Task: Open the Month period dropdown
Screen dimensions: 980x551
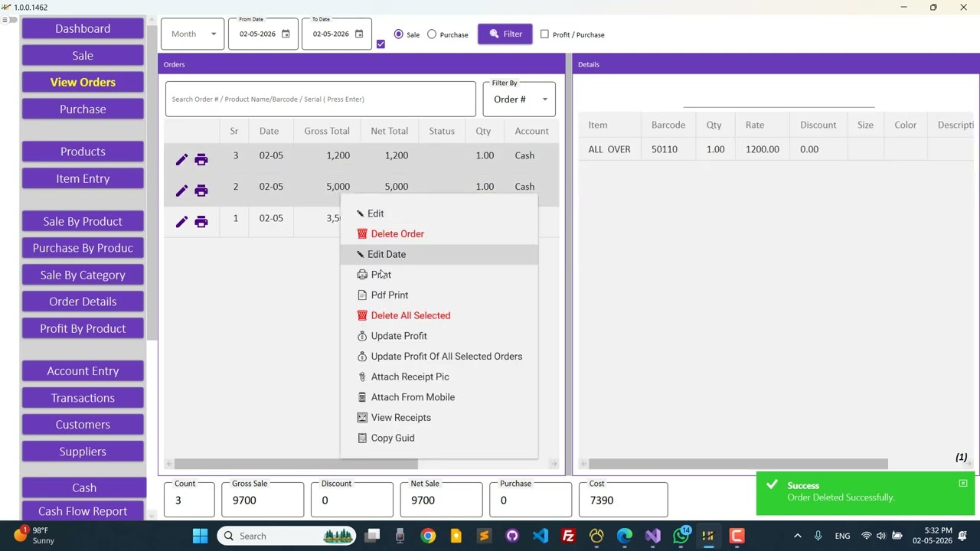Action: [193, 34]
